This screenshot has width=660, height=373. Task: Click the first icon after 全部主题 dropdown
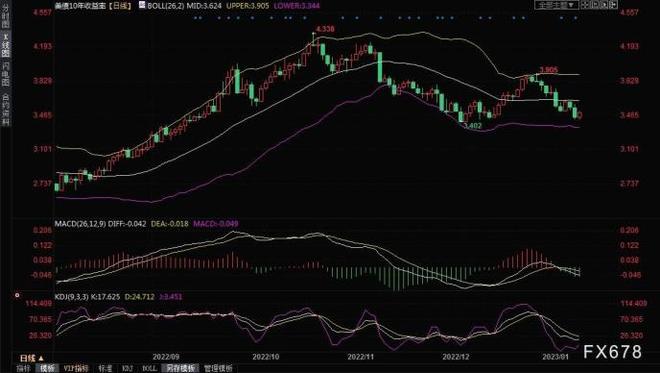(585, 5)
